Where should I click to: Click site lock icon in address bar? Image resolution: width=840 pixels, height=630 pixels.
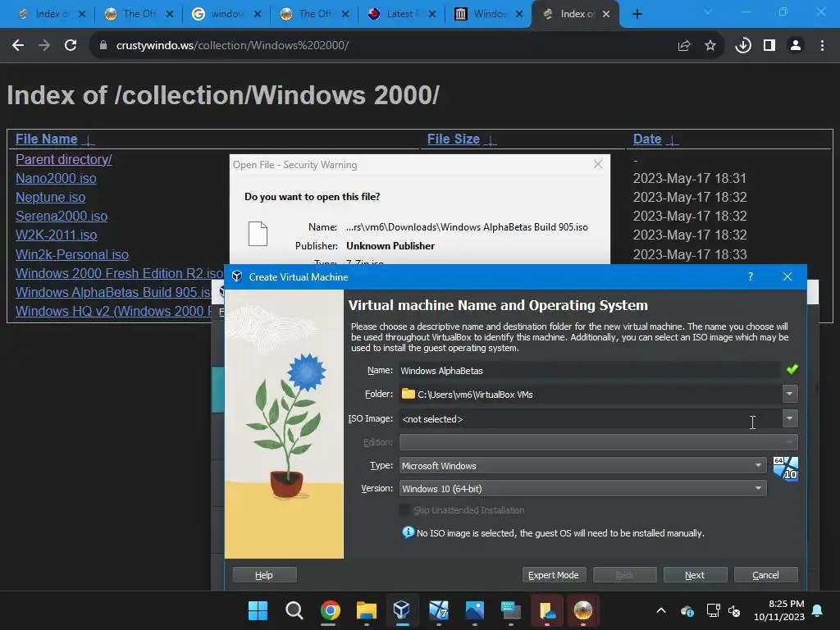[x=103, y=46]
